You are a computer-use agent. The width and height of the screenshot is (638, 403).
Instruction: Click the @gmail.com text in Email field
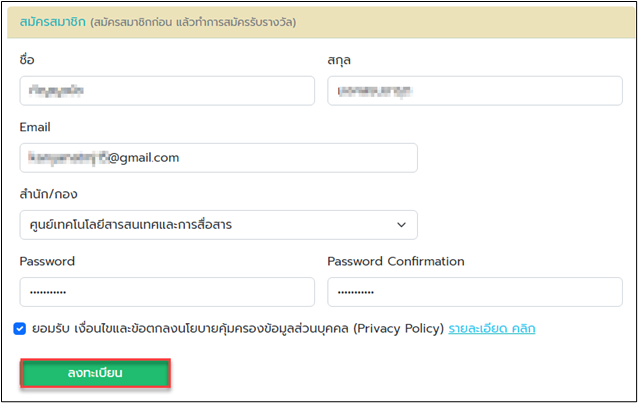[x=144, y=158]
